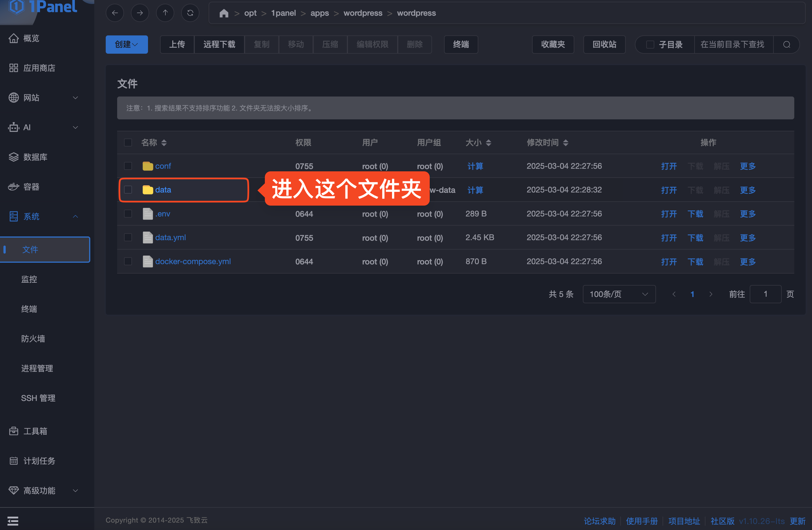Go up one directory level
Viewport: 812px width, 530px height.
[165, 13]
